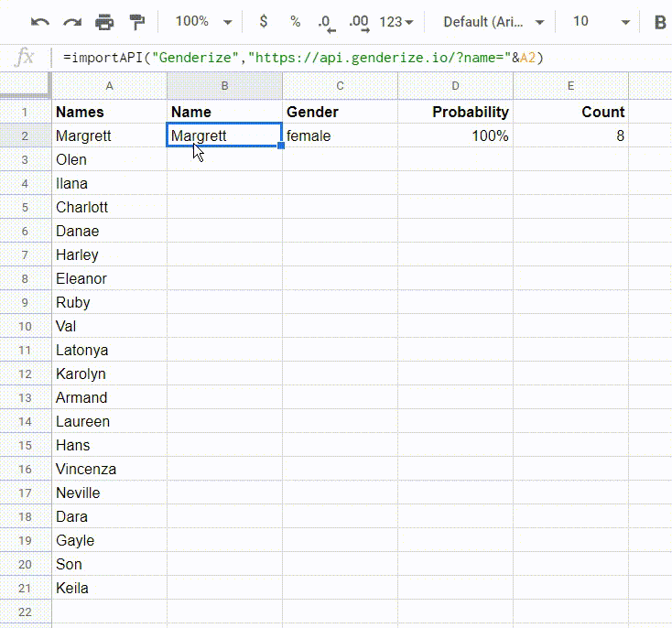Select the cell with name Olen
672x628 pixels.
click(109, 159)
